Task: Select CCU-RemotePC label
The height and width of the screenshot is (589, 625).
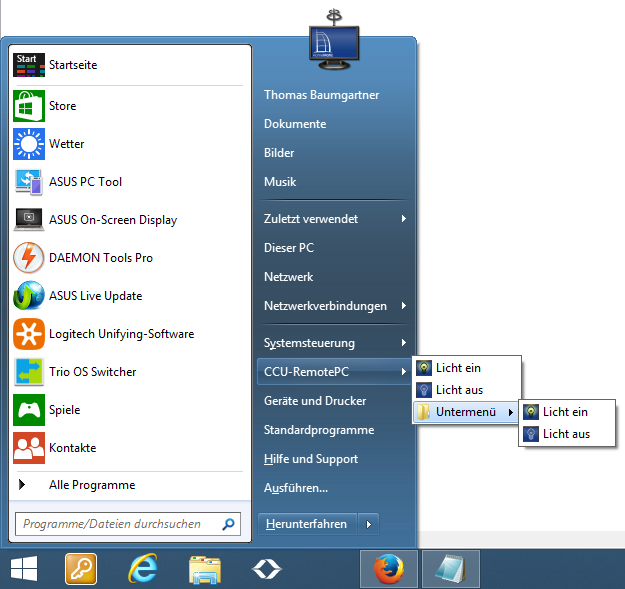Action: (x=306, y=372)
